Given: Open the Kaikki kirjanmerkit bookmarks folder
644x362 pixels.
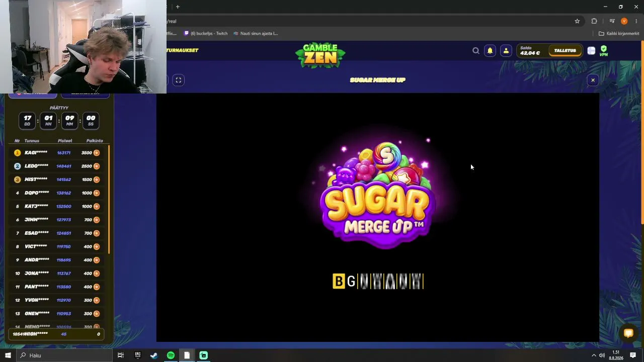Looking at the screenshot, I should point(619,34).
